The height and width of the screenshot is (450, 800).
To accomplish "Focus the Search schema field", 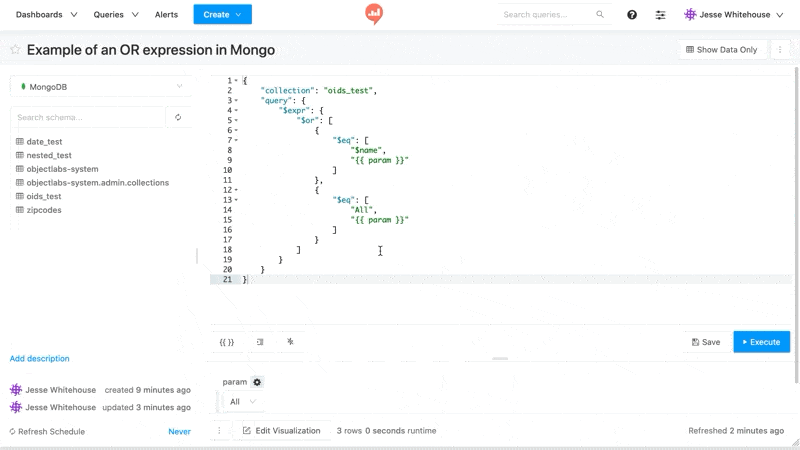I will 88,117.
